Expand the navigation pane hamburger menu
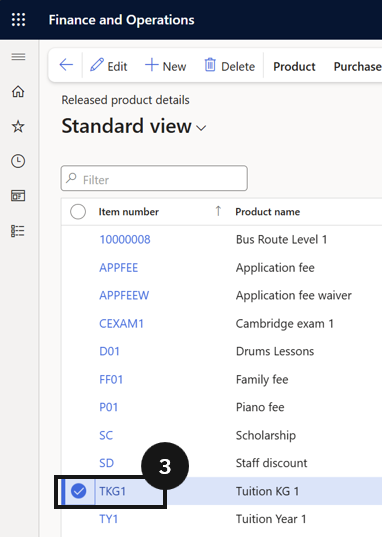This screenshot has width=382, height=537. [x=18, y=57]
